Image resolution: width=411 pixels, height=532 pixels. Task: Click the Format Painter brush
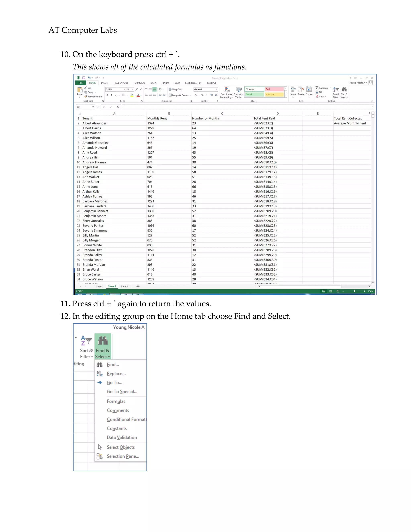tap(86, 97)
